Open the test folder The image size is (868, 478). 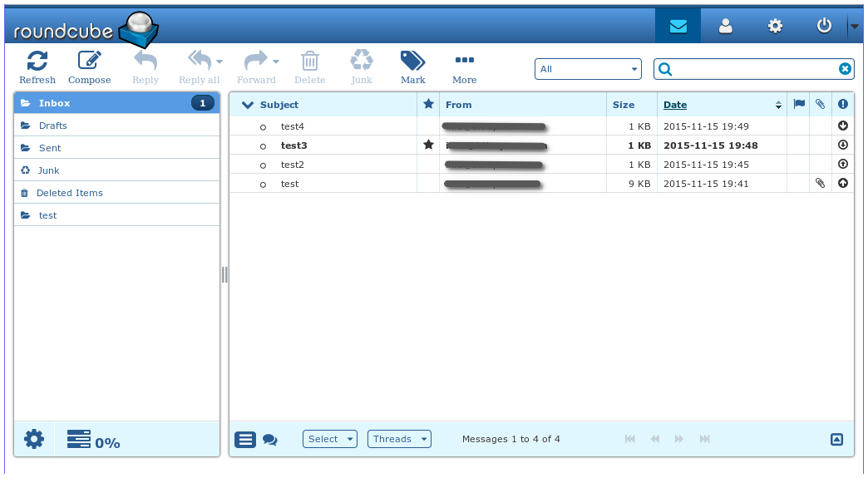116,215
